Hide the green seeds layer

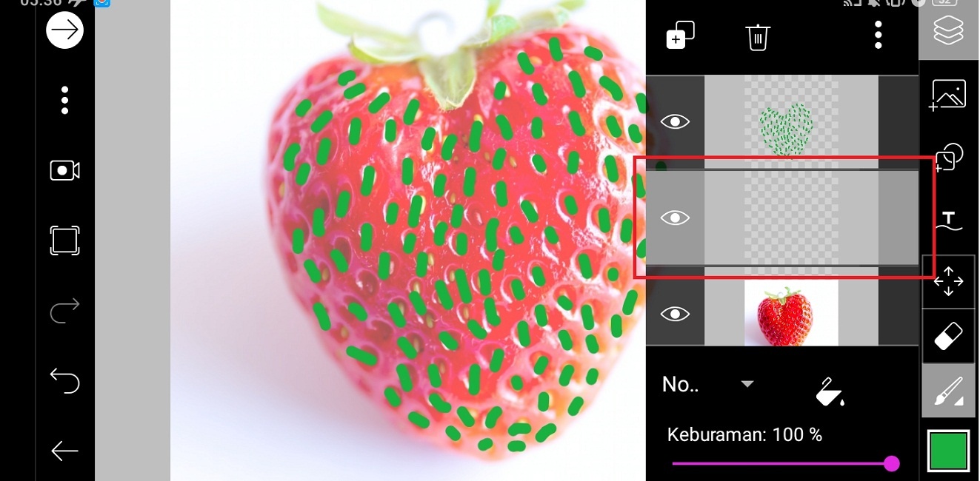point(675,121)
